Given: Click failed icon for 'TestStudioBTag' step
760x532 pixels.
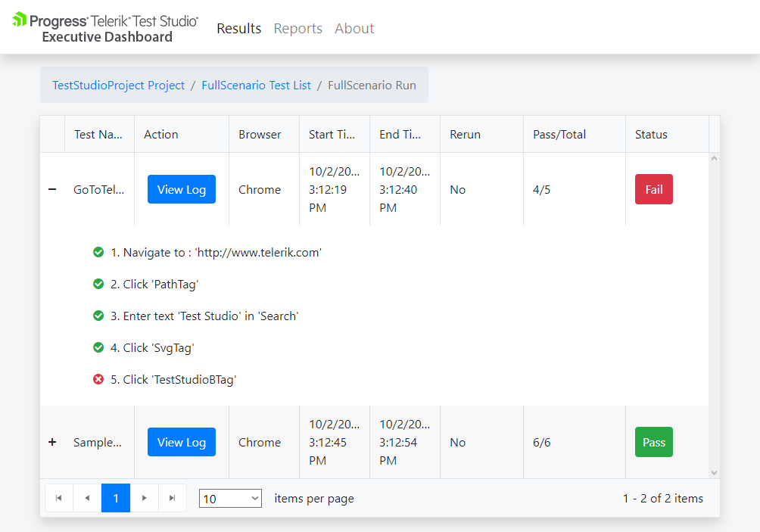Looking at the screenshot, I should point(98,379).
